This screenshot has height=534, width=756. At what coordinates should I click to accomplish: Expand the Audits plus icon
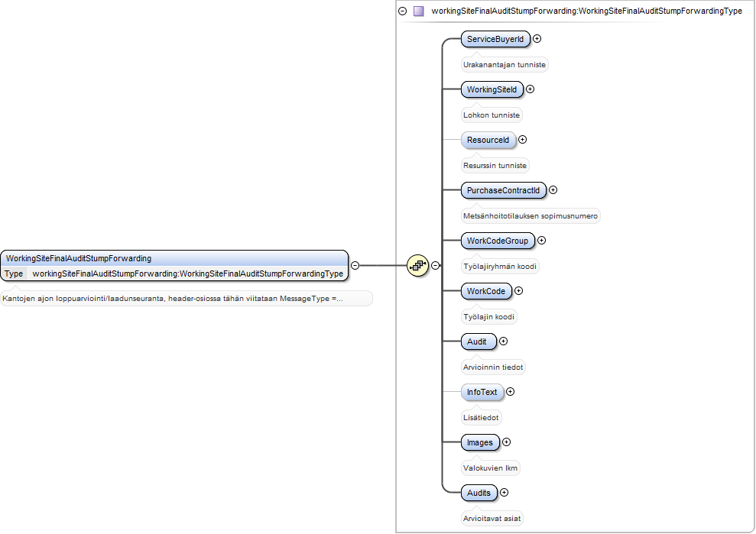point(504,493)
